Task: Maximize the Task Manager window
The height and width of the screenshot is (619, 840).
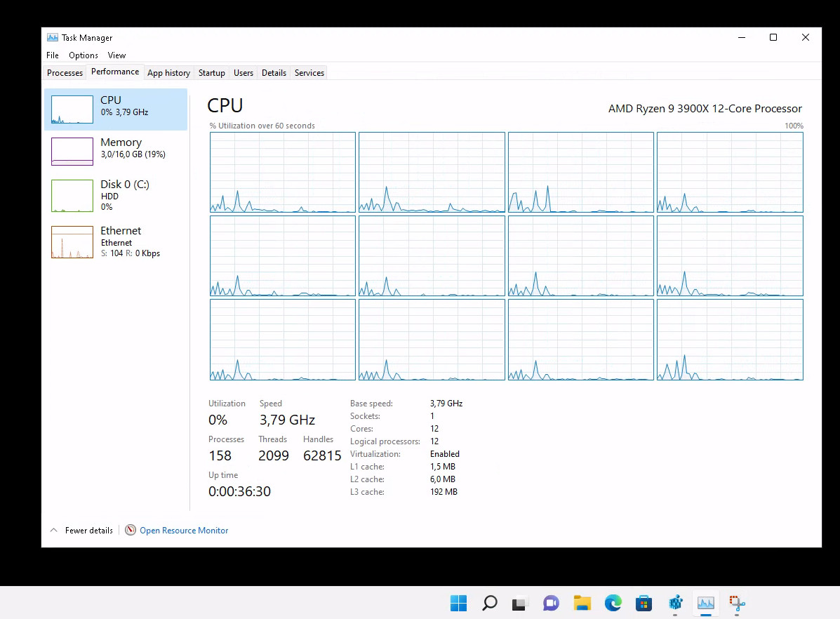Action: (773, 37)
